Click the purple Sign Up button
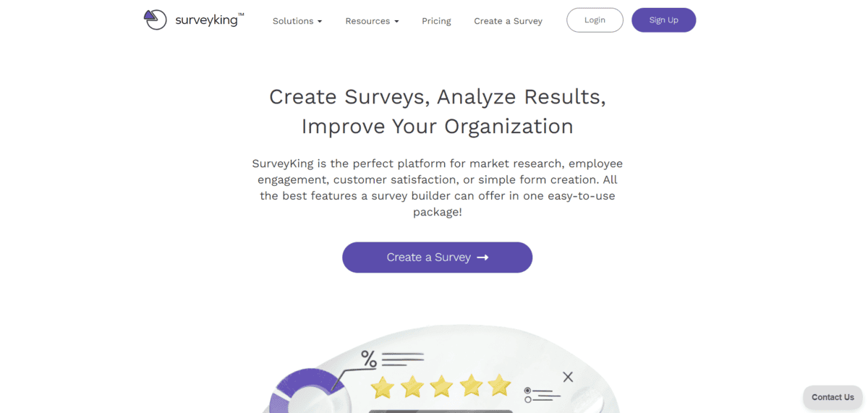This screenshot has height=413, width=868. [x=663, y=20]
